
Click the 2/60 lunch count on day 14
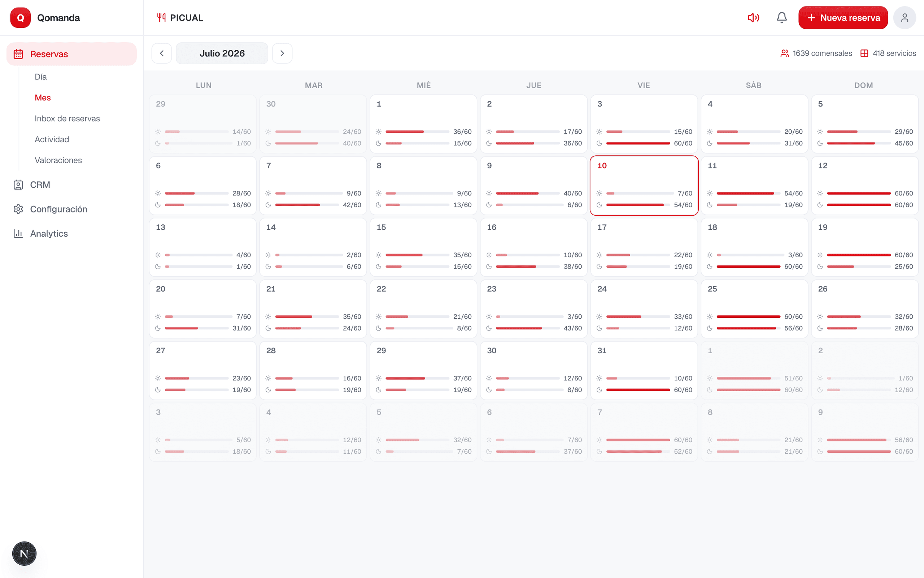[354, 255]
